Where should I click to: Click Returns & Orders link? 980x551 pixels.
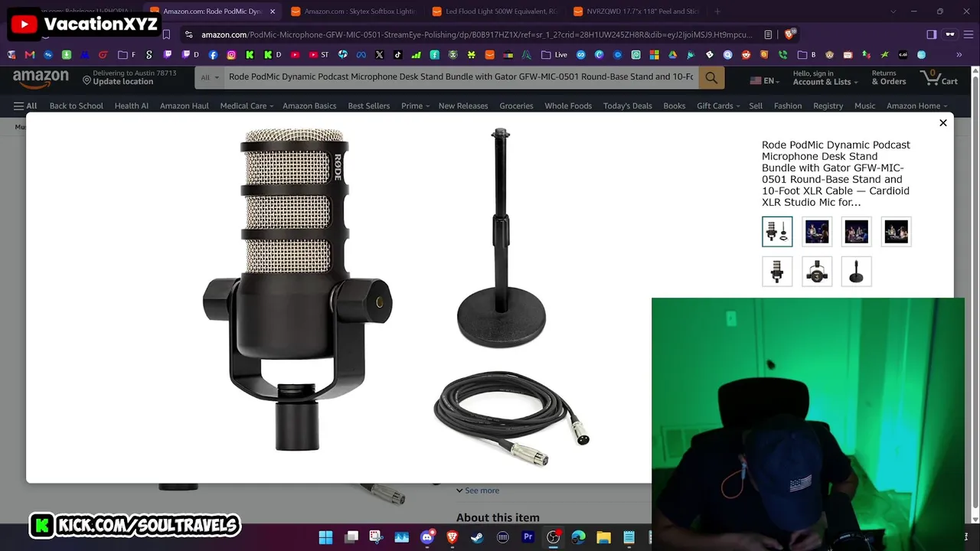tap(888, 77)
